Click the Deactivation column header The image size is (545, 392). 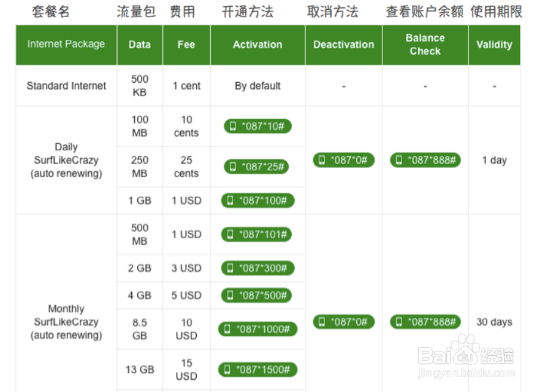tap(343, 45)
